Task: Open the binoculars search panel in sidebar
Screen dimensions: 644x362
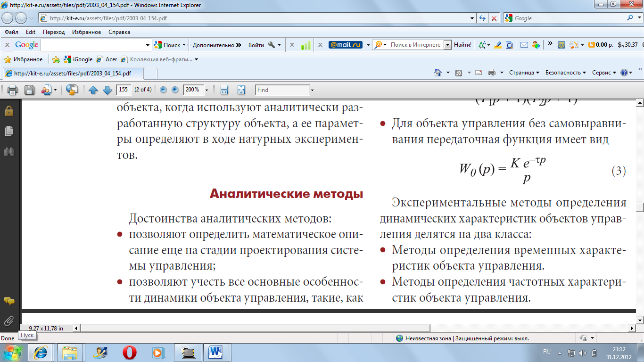Action: 9,151
